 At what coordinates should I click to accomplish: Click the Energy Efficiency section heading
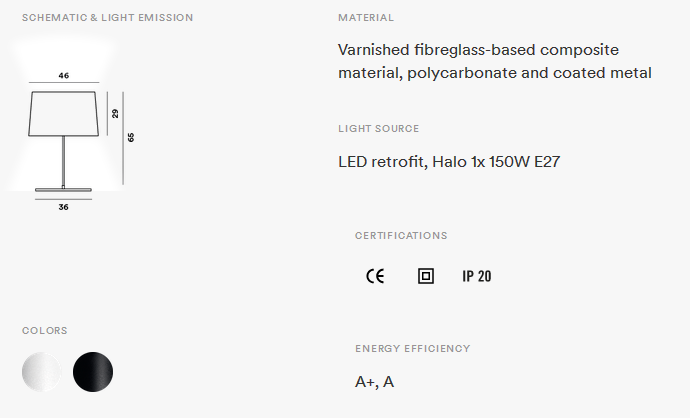coord(412,349)
